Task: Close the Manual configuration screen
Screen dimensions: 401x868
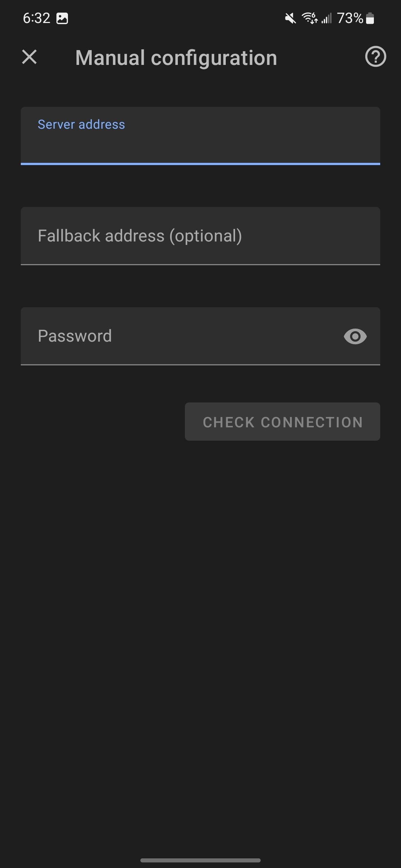Action: pyautogui.click(x=29, y=57)
